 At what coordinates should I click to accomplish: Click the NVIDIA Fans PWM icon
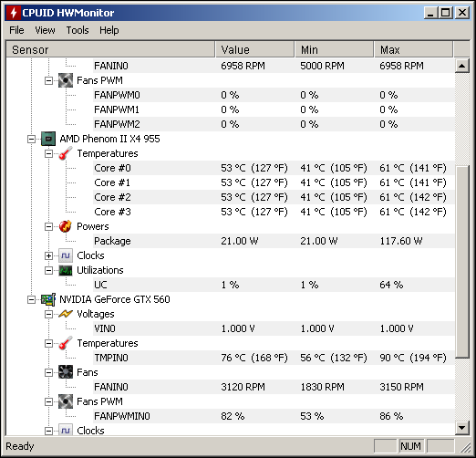[66, 401]
